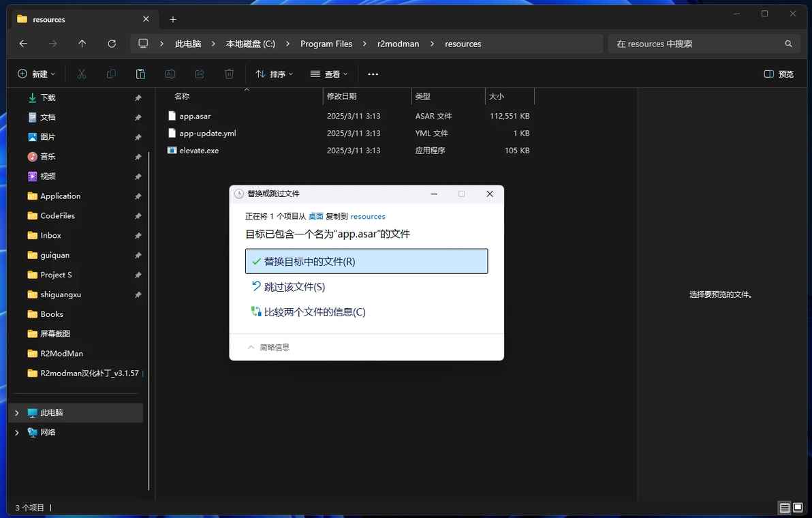Toggle the 预览 preview pane button
Viewport: 812px width, 518px height.
point(779,74)
